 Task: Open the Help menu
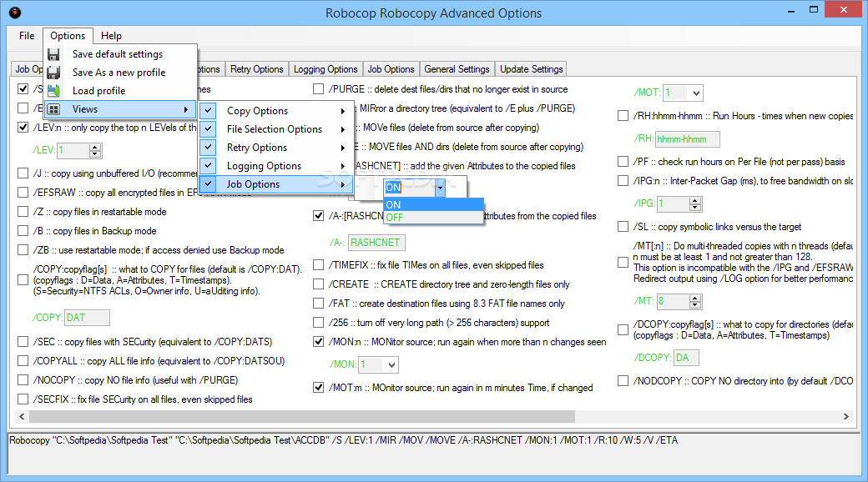111,35
